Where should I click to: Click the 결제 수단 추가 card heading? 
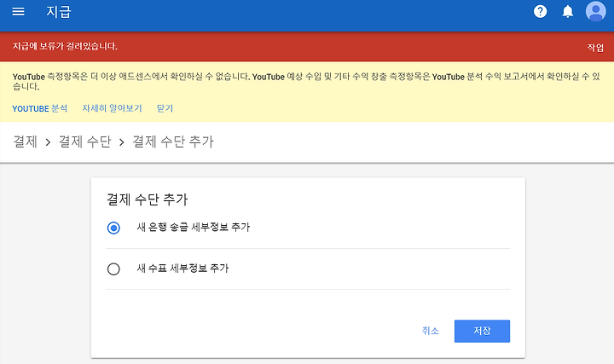coord(148,199)
